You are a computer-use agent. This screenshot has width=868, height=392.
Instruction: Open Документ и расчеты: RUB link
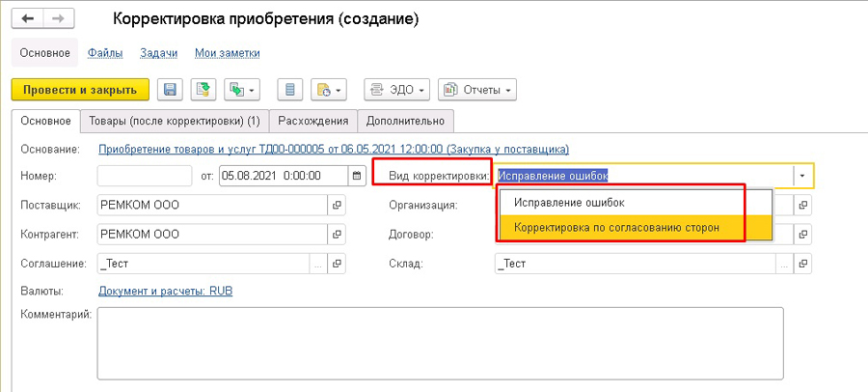point(166,291)
